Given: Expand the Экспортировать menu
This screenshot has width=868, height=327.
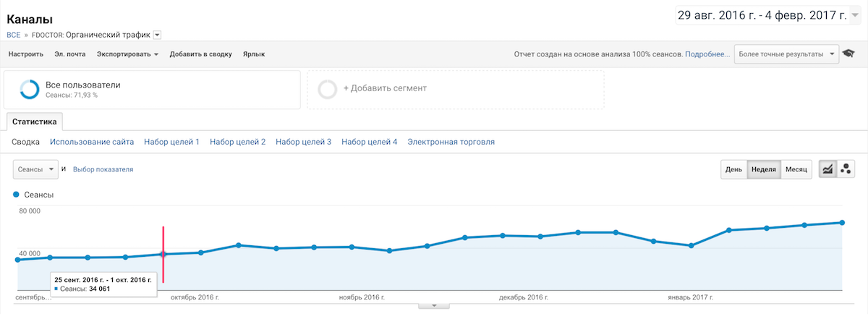Looking at the screenshot, I should tap(128, 54).
